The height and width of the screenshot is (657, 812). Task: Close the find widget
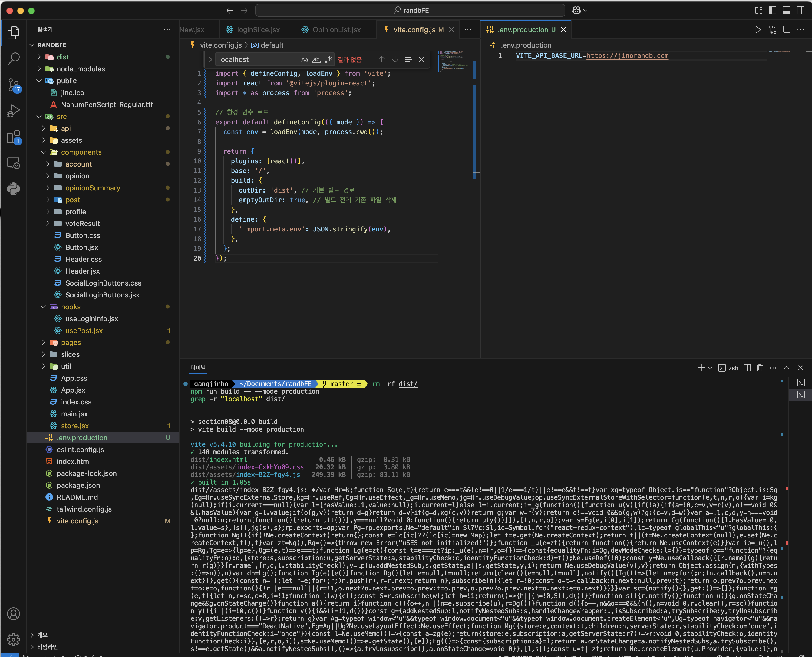pyautogui.click(x=421, y=59)
